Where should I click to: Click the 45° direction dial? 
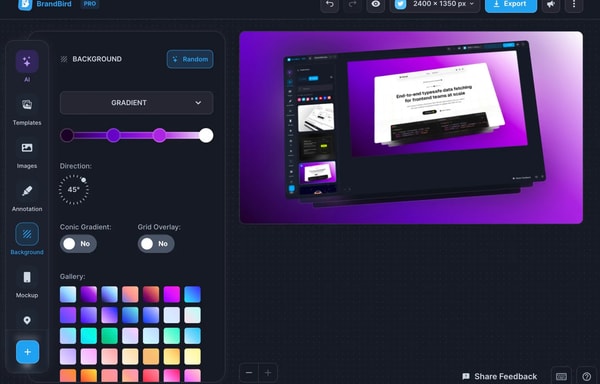coord(73,189)
